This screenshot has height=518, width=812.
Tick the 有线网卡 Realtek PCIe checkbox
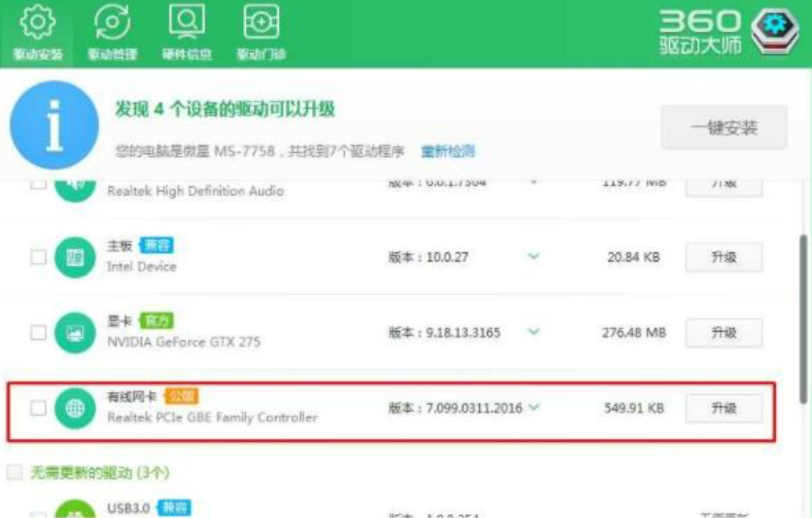[38, 408]
